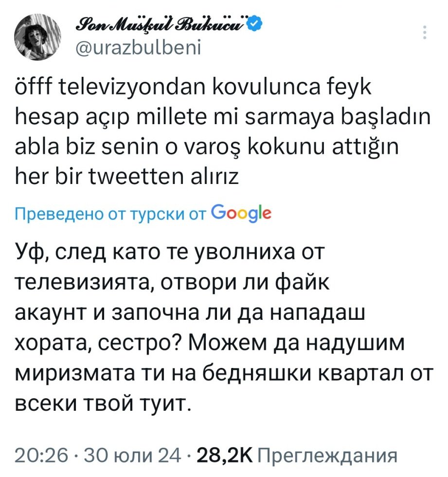Image resolution: width=448 pixels, height=477 pixels.
Task: Click the Google logo
Action: click(x=242, y=213)
